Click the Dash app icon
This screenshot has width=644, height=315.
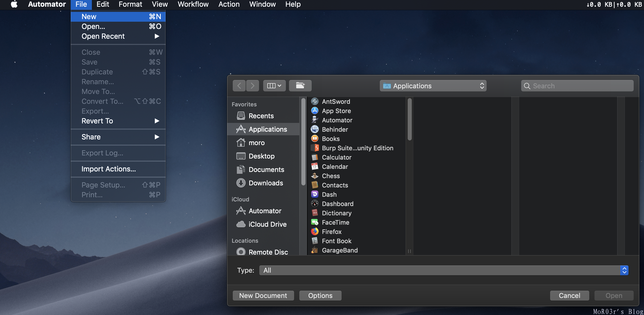(x=315, y=194)
